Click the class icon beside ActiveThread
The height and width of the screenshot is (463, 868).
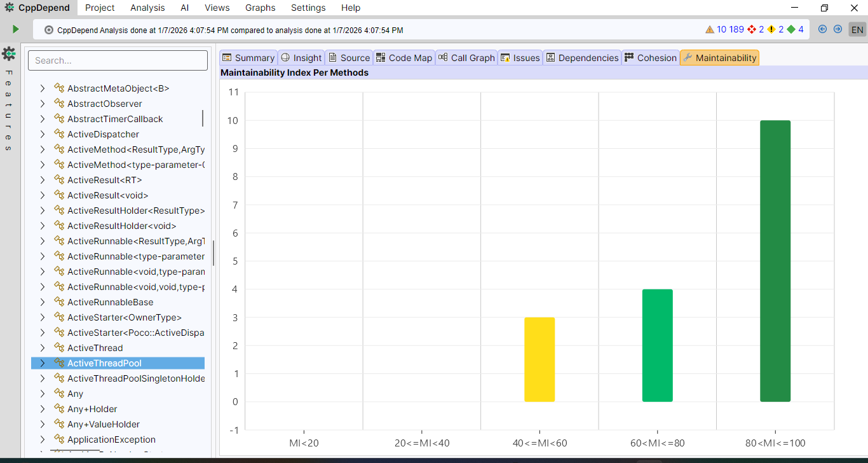point(60,348)
